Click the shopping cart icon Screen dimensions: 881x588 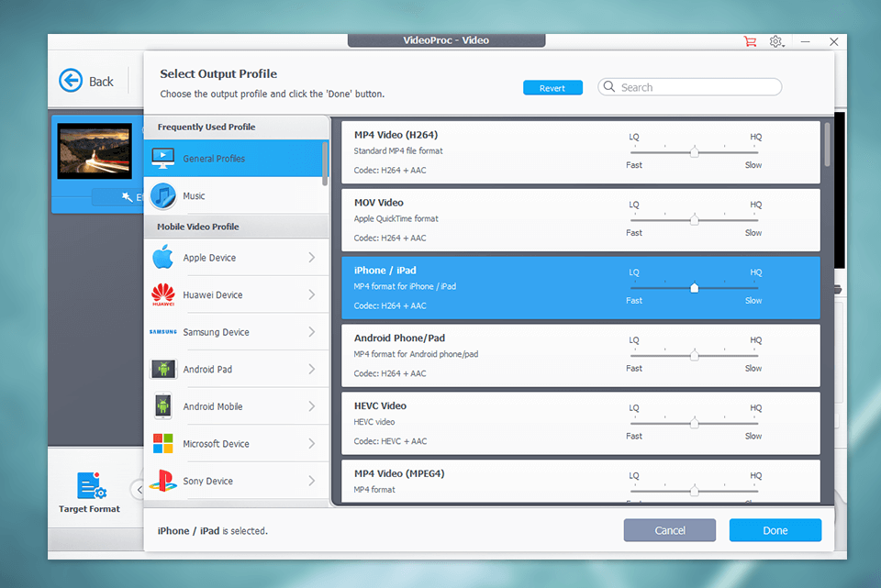click(750, 41)
